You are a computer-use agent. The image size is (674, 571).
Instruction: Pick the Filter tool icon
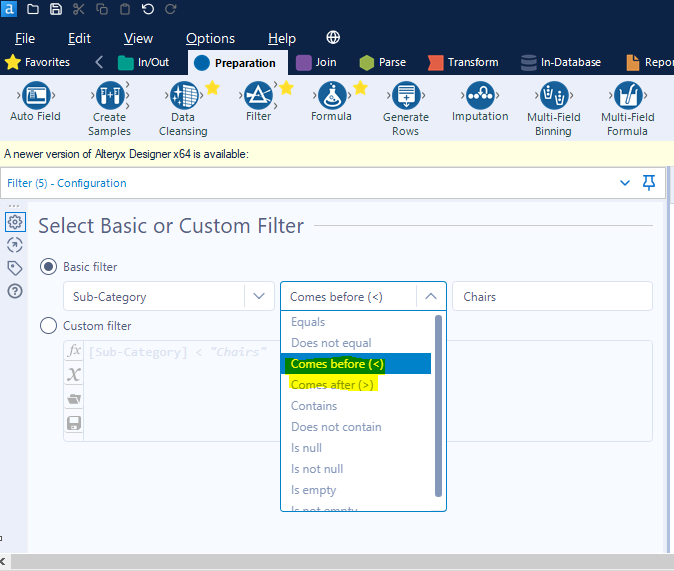258,96
